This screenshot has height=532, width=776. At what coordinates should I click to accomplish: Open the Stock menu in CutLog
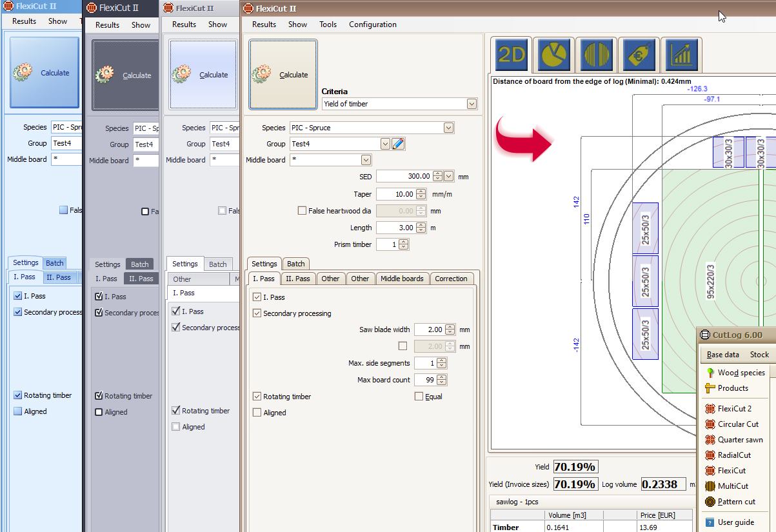click(759, 355)
